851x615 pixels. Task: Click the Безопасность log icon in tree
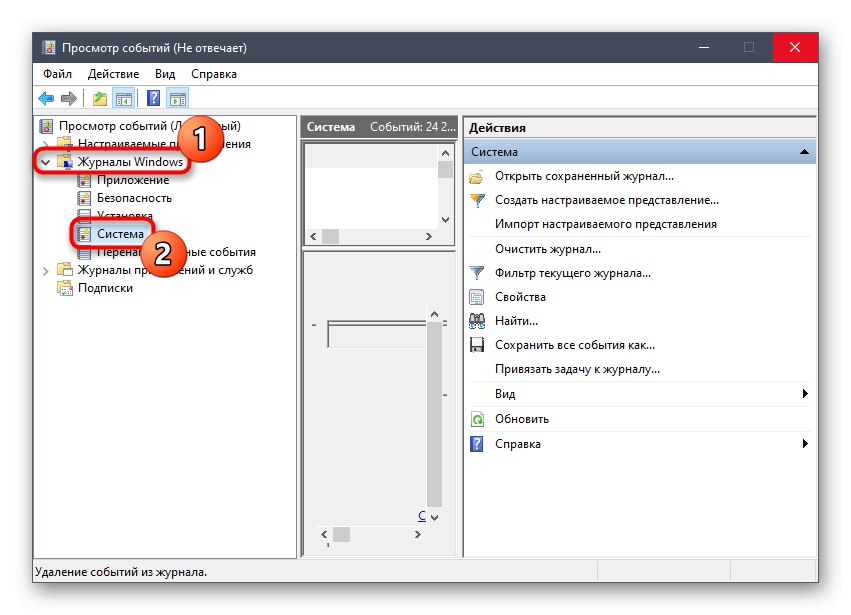84,198
